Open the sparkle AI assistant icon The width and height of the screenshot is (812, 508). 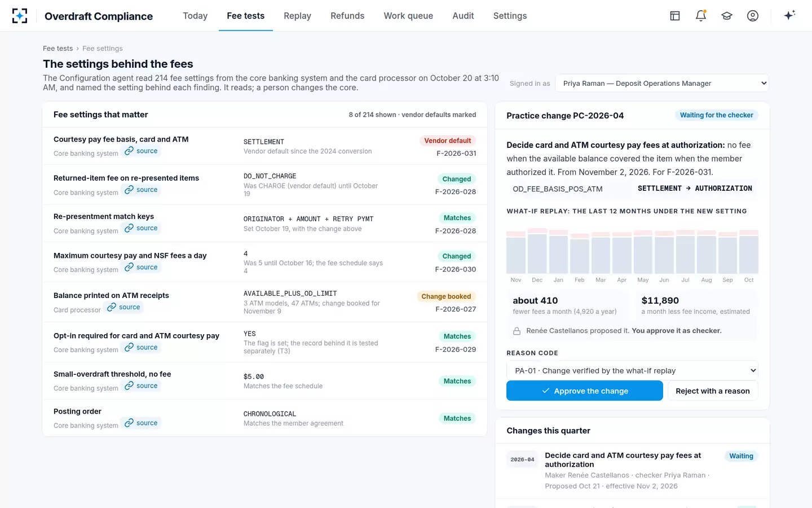click(x=789, y=15)
